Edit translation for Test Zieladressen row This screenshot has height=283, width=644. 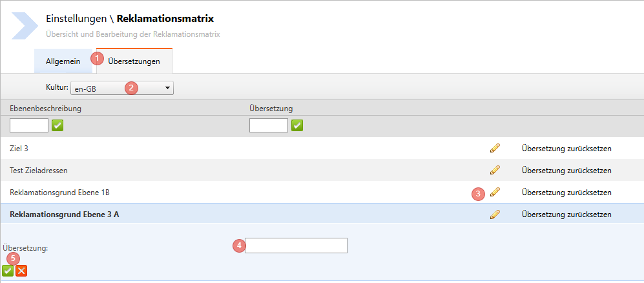click(495, 170)
